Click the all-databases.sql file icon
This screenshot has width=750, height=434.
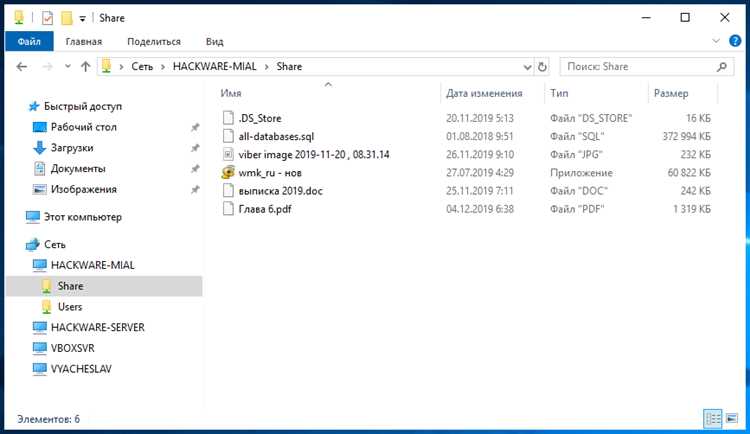228,136
